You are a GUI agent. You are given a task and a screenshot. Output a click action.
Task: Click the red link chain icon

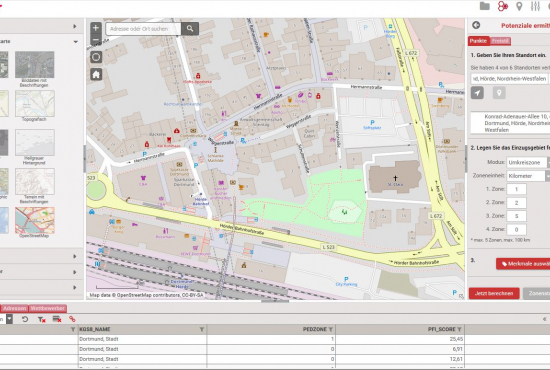72,319
